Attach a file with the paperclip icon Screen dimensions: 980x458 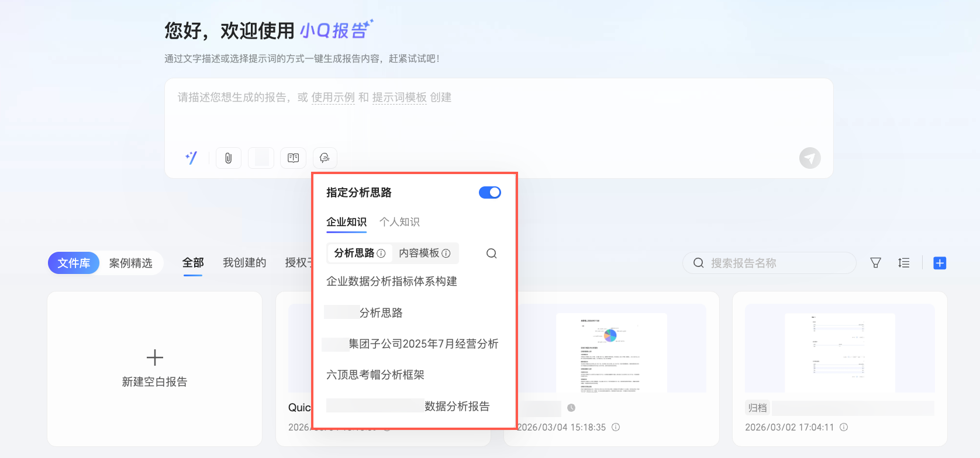[229, 158]
